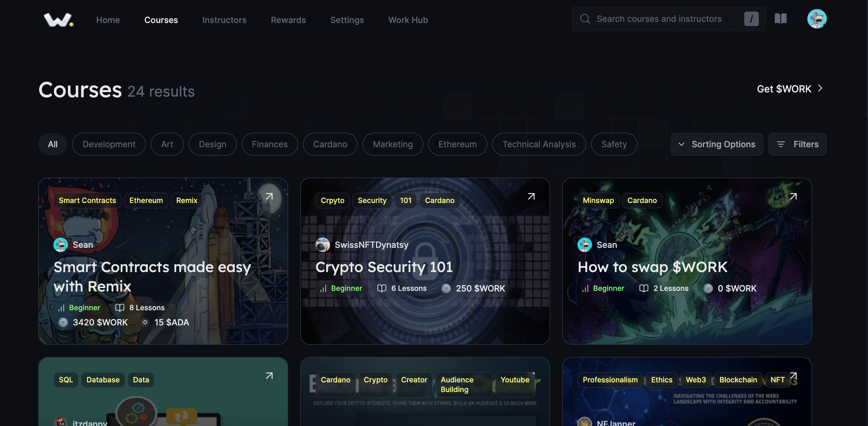
Task: Open the user profile avatar menu
Action: tap(816, 19)
